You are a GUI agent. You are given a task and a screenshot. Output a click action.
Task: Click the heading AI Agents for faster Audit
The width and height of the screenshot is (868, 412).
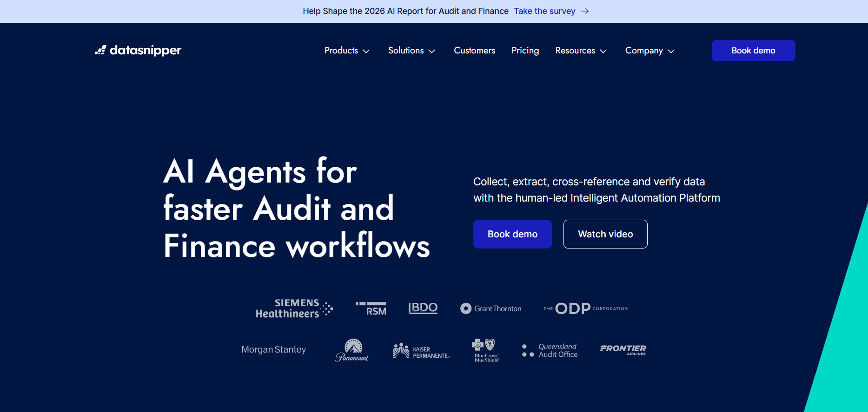coord(297,208)
